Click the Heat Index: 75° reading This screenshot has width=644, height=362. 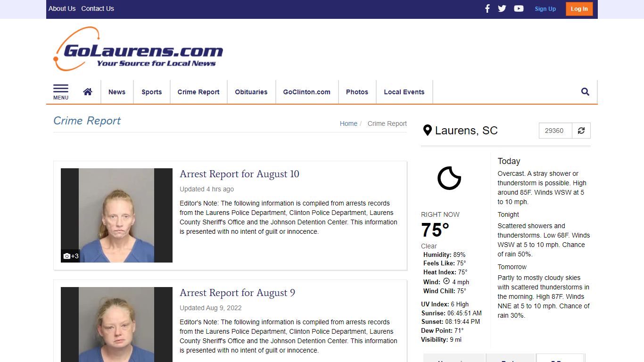coord(445,272)
